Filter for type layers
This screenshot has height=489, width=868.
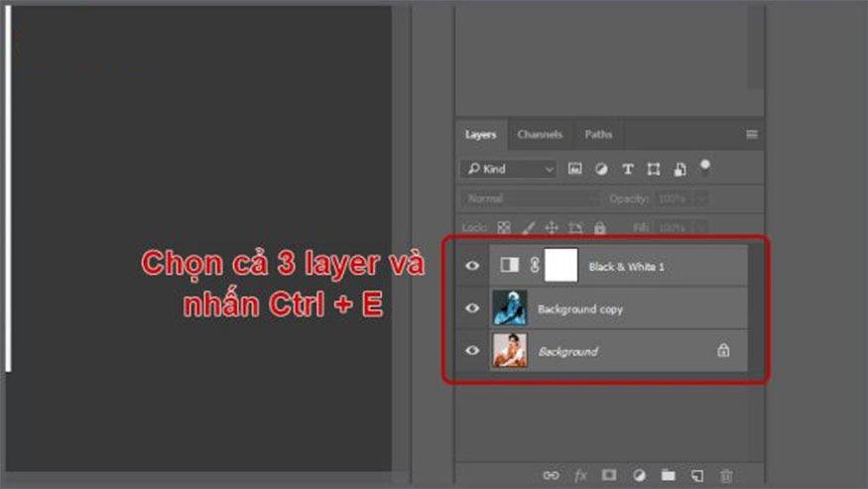[627, 169]
